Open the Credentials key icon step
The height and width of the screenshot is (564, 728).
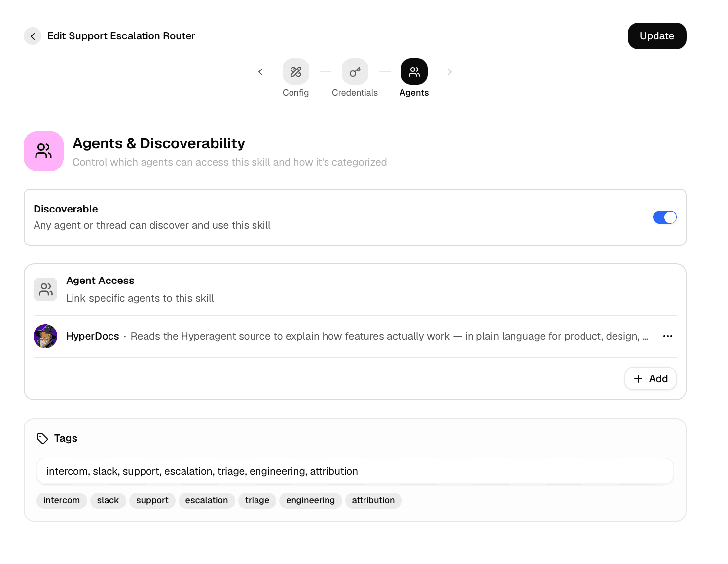pyautogui.click(x=355, y=71)
